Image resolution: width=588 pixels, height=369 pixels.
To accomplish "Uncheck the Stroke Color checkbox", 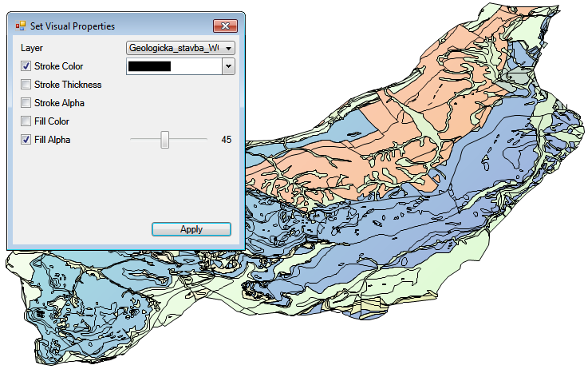I will [26, 66].
